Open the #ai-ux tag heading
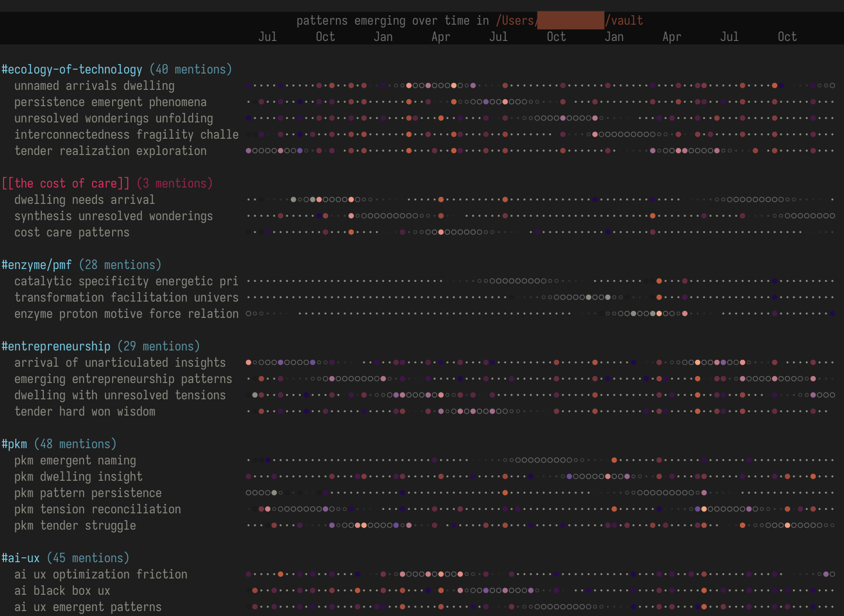Viewport: 844px width, 616px height. [x=21, y=558]
